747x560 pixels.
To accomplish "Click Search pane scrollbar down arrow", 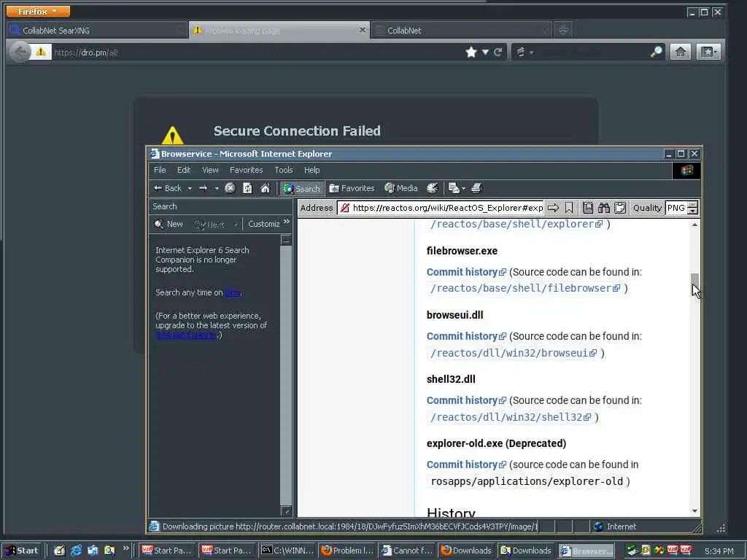I will [286, 511].
